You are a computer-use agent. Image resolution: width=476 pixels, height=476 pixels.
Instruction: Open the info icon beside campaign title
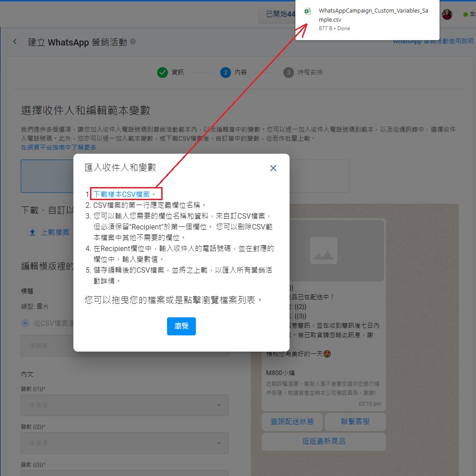click(133, 41)
